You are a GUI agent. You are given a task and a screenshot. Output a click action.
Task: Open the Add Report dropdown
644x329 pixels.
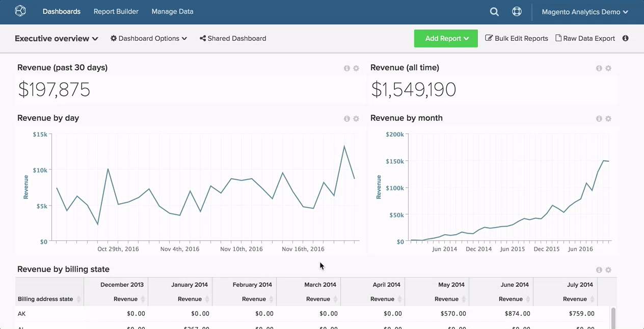tap(446, 38)
